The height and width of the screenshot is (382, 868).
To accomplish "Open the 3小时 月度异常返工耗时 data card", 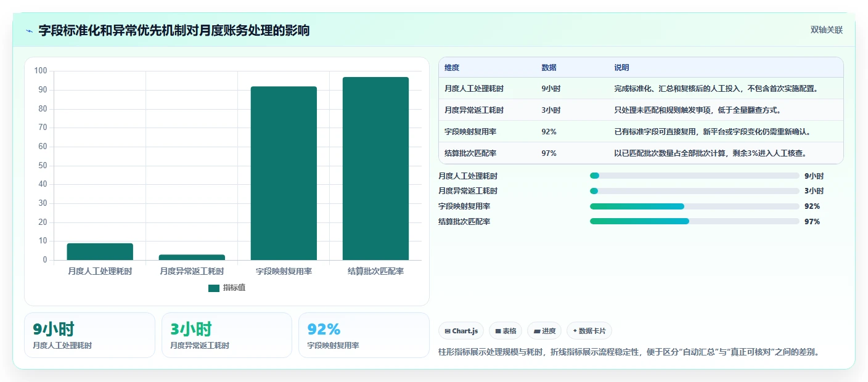I will (x=227, y=335).
